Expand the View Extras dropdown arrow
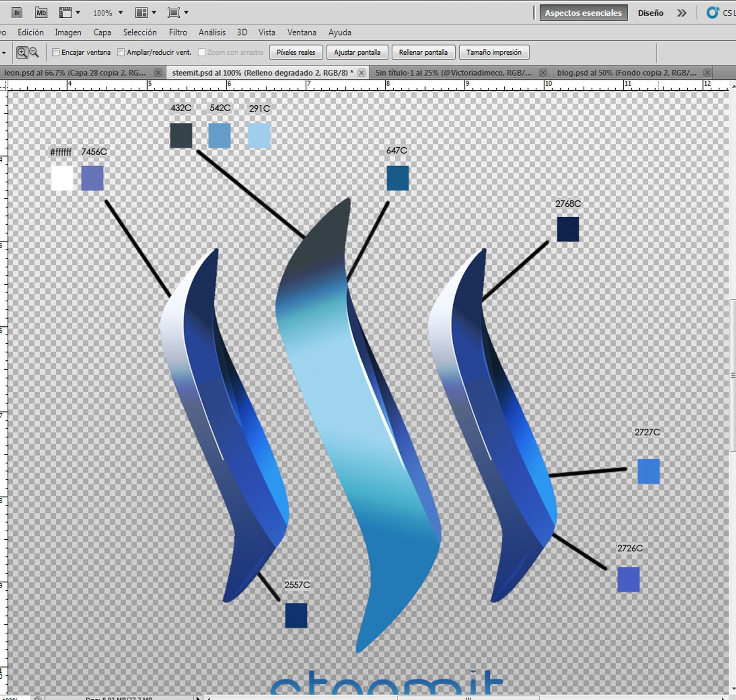The height and width of the screenshot is (700, 736). [x=78, y=13]
